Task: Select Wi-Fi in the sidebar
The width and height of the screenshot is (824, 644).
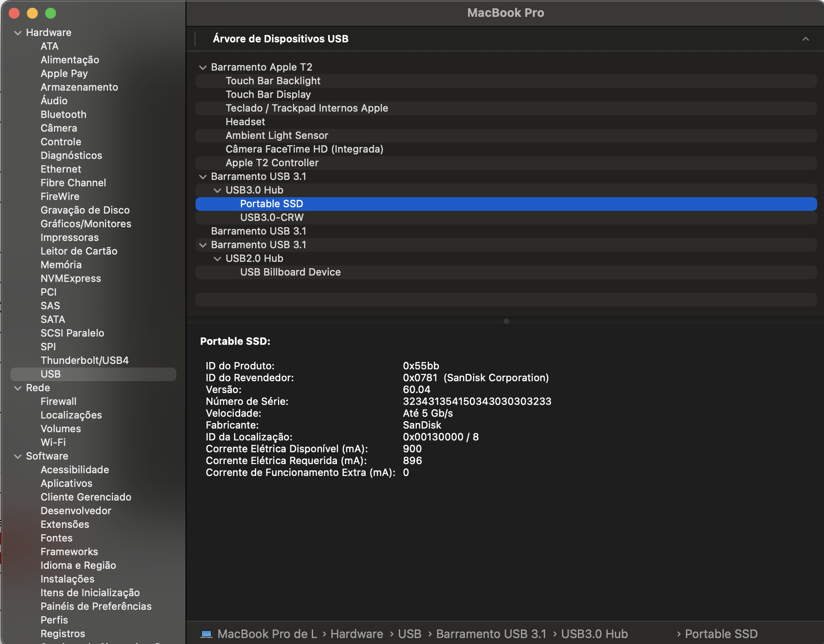Action: point(53,442)
